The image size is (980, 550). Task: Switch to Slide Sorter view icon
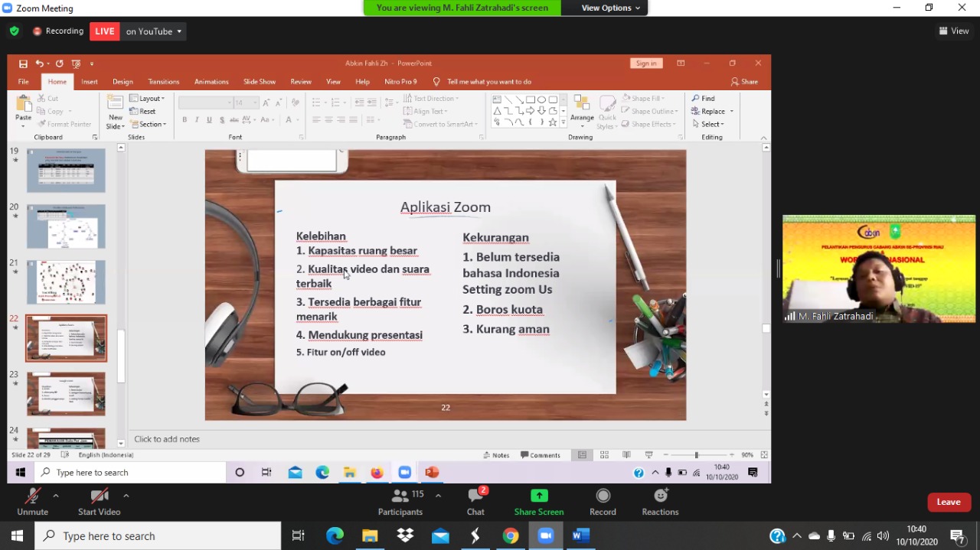click(x=604, y=455)
